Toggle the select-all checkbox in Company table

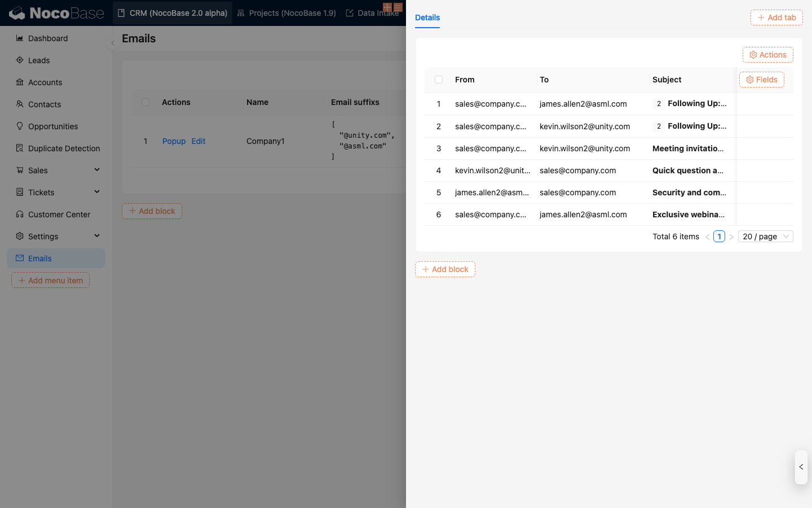click(x=145, y=102)
